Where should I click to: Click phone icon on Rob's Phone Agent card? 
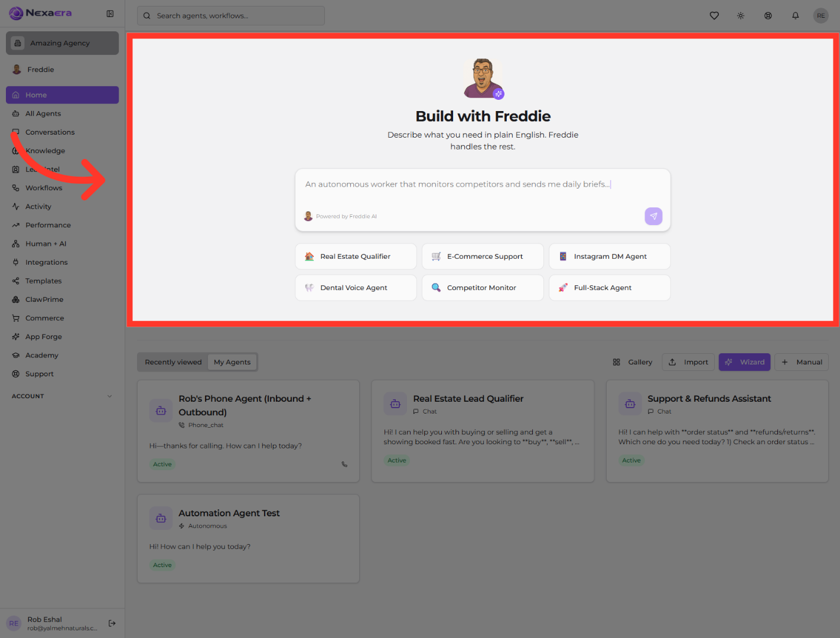click(x=344, y=464)
